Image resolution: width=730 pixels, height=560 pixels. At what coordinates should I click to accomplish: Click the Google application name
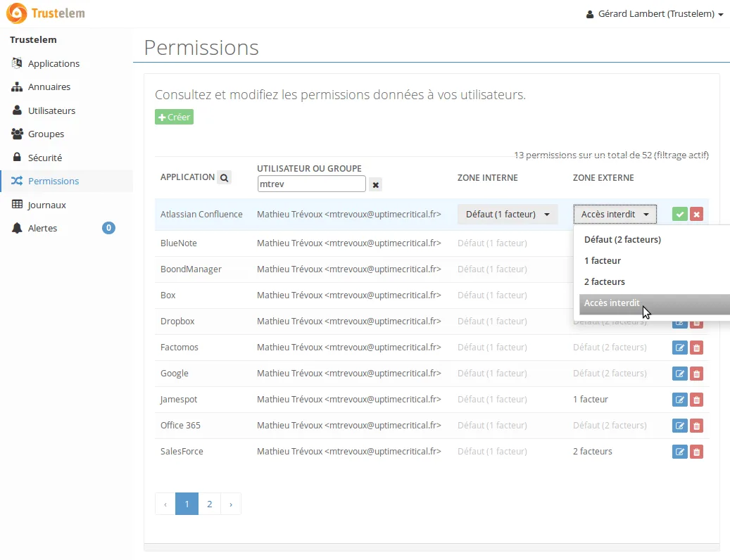tap(174, 374)
